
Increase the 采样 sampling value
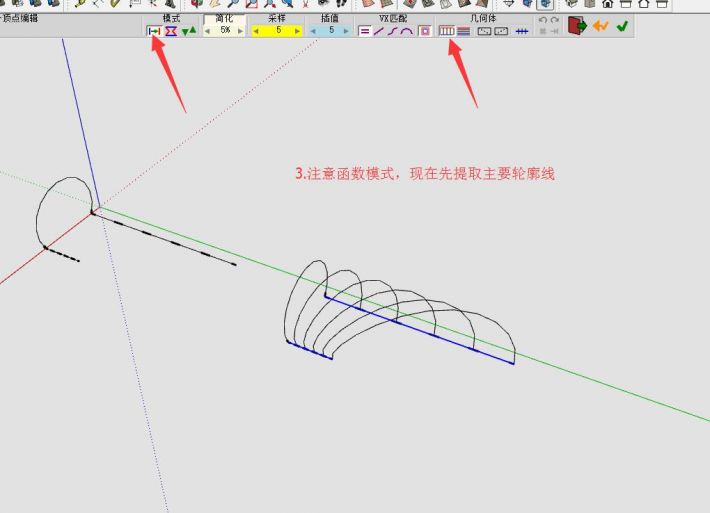297,31
